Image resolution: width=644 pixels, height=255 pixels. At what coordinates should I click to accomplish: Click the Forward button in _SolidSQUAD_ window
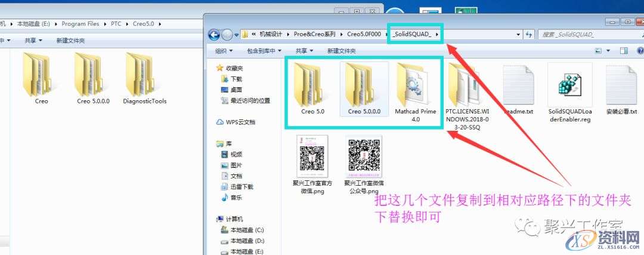227,35
